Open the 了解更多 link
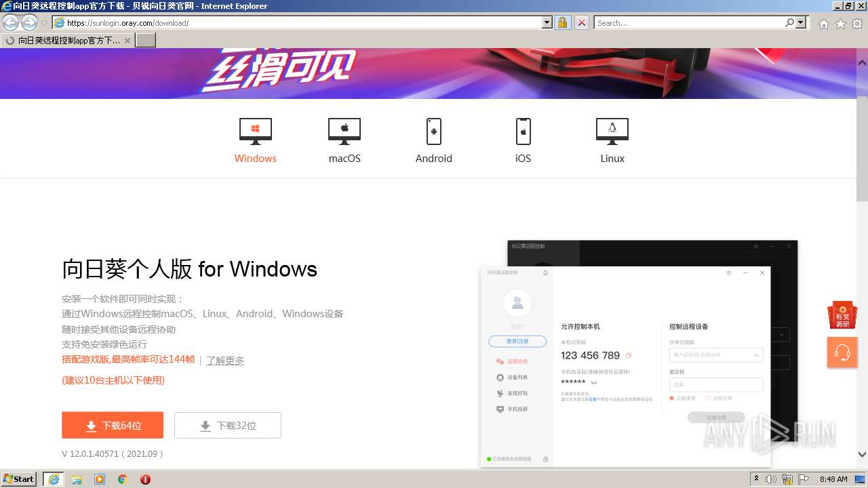Image resolution: width=868 pixels, height=488 pixels. (x=225, y=360)
